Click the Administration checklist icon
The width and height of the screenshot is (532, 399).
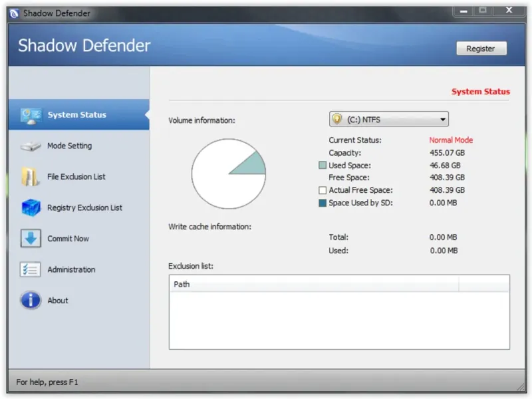tap(30, 270)
